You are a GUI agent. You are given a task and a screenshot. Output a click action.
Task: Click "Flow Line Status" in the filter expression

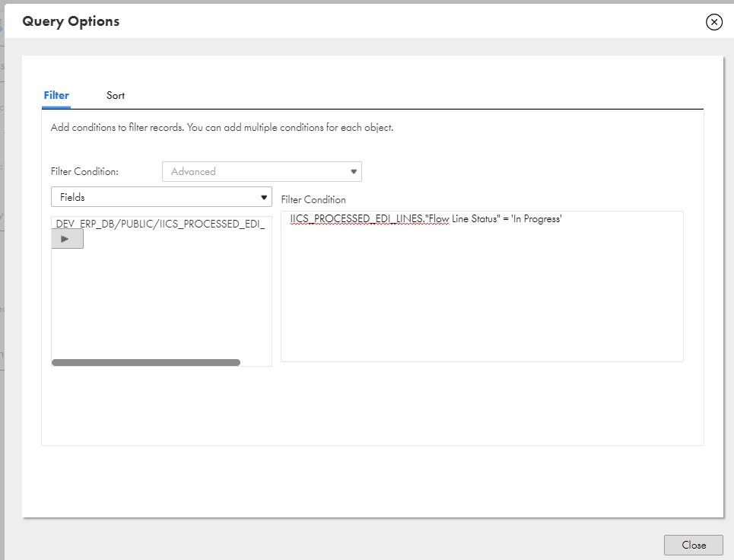coord(462,218)
